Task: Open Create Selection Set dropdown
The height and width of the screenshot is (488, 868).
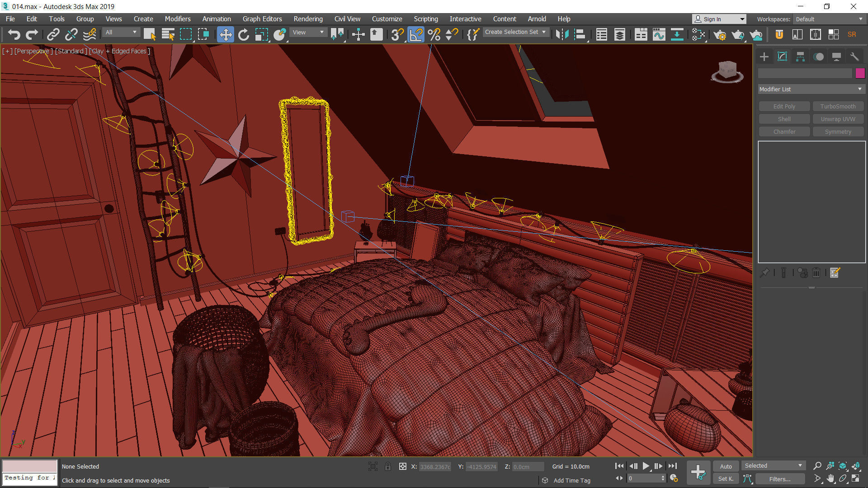Action: (516, 32)
